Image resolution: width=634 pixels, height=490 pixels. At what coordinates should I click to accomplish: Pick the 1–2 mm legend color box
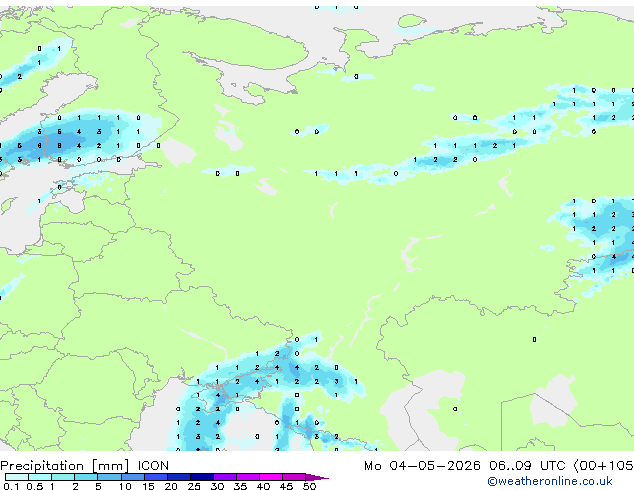(63, 477)
